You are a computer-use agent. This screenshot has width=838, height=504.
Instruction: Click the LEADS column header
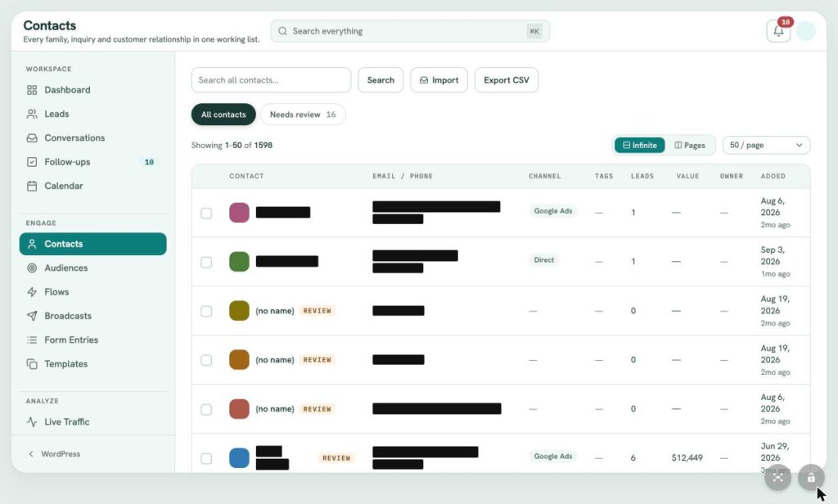click(x=642, y=176)
